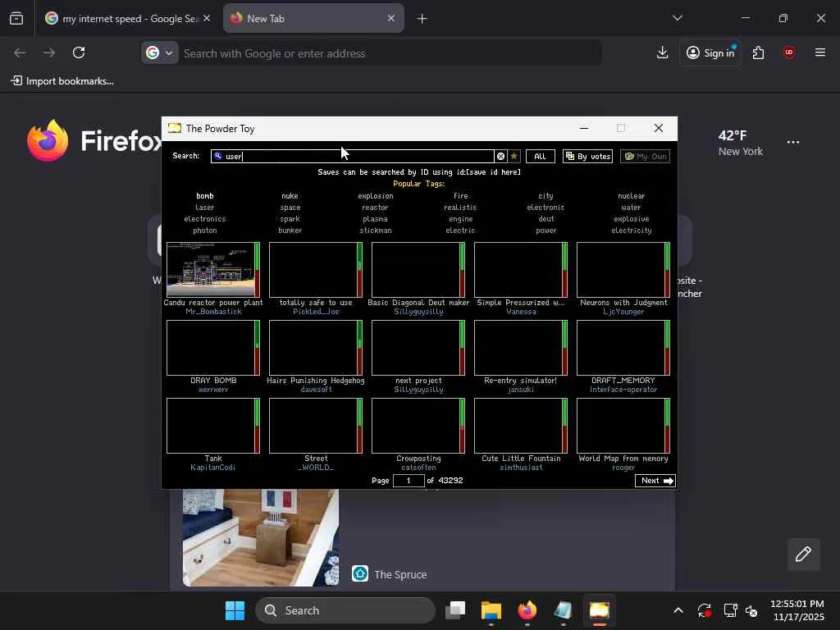Image resolution: width=840 pixels, height=630 pixels.
Task: Click Sign in to Firefox account
Action: (710, 52)
